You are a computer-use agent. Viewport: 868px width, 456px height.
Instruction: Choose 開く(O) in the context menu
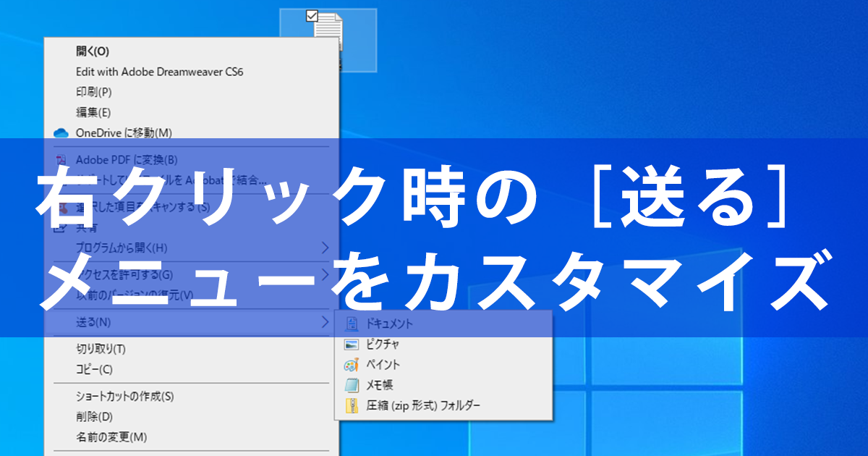click(x=192, y=51)
